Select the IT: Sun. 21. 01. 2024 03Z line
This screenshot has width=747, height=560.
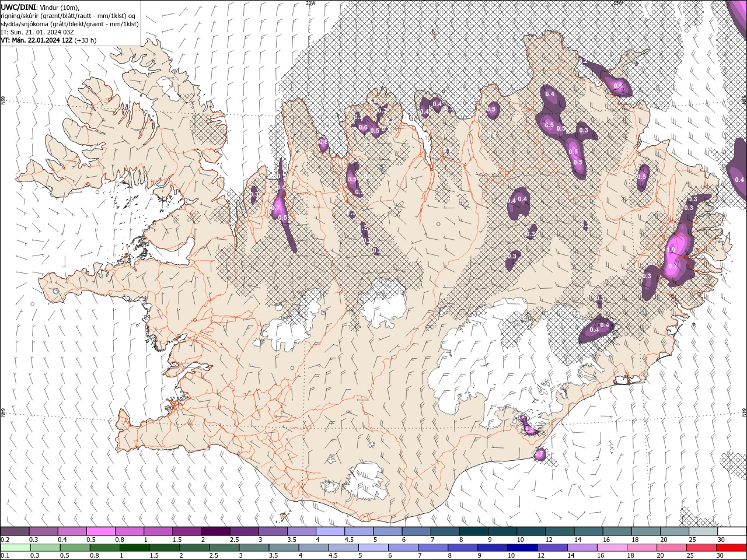coord(37,32)
